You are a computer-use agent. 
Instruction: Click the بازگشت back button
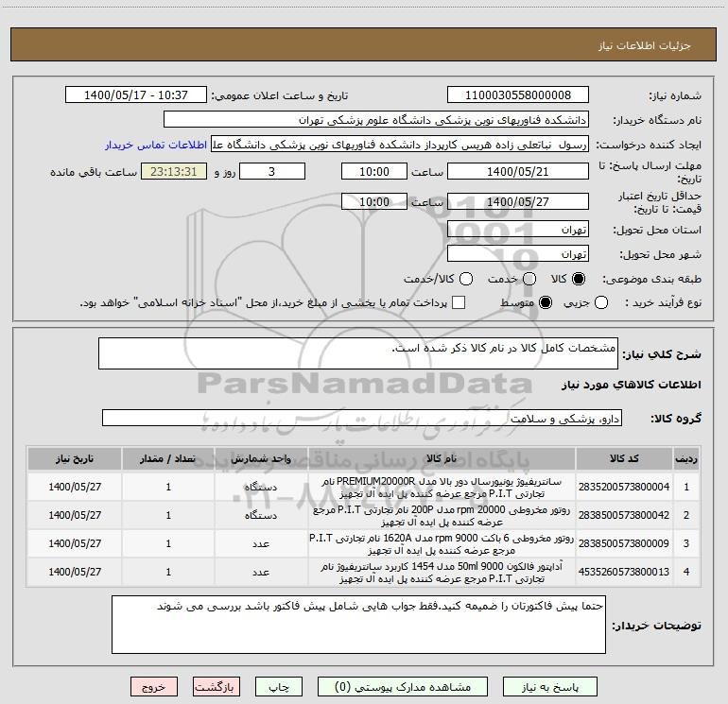pos(217,687)
